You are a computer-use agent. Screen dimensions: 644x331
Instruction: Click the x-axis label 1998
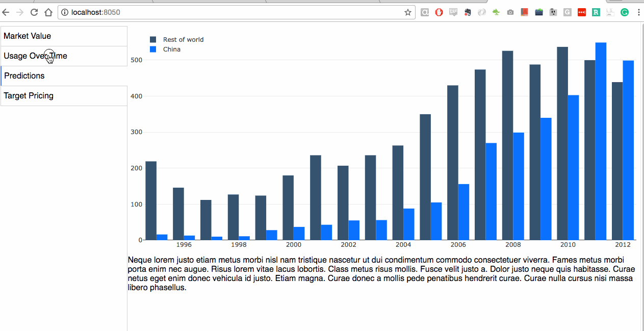[239, 245]
